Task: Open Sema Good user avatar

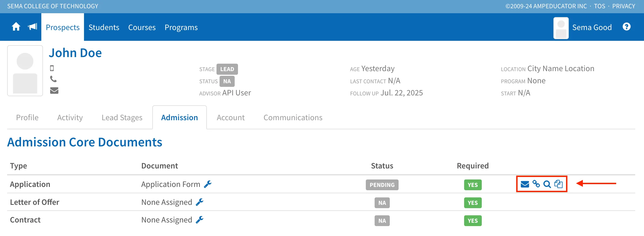Action: point(561,28)
